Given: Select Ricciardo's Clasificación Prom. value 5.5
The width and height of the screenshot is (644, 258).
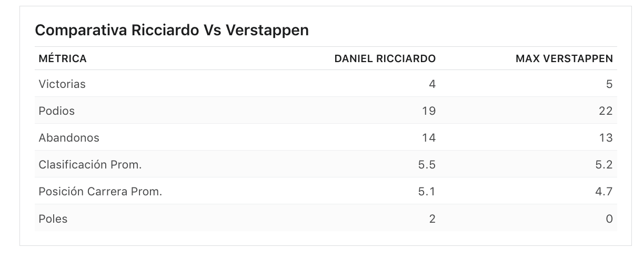Looking at the screenshot, I should click(x=427, y=164).
